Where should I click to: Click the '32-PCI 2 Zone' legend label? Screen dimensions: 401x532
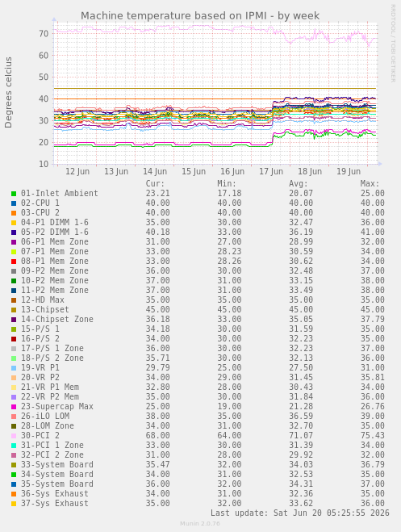52,455
